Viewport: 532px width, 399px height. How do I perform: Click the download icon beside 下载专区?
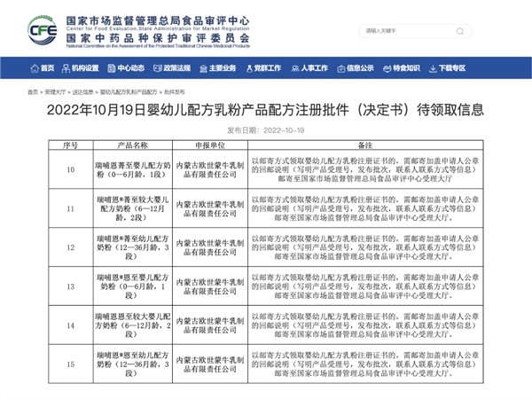(433, 69)
